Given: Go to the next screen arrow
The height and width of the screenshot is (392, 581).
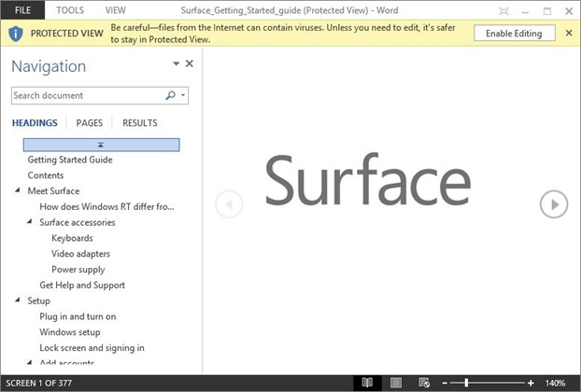Looking at the screenshot, I should click(554, 204).
